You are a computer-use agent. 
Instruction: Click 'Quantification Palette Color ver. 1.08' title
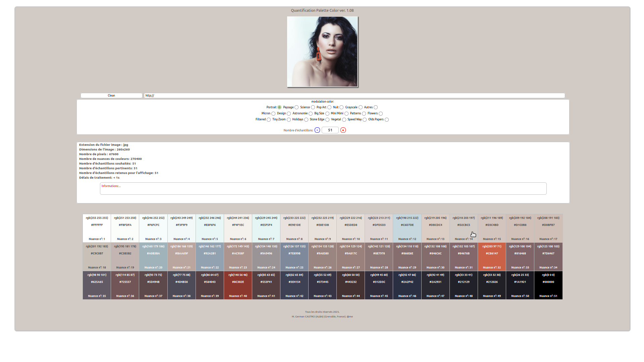click(322, 10)
